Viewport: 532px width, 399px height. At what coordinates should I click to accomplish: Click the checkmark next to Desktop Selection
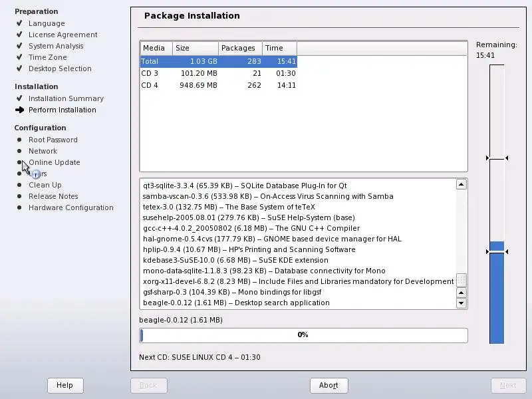point(19,68)
